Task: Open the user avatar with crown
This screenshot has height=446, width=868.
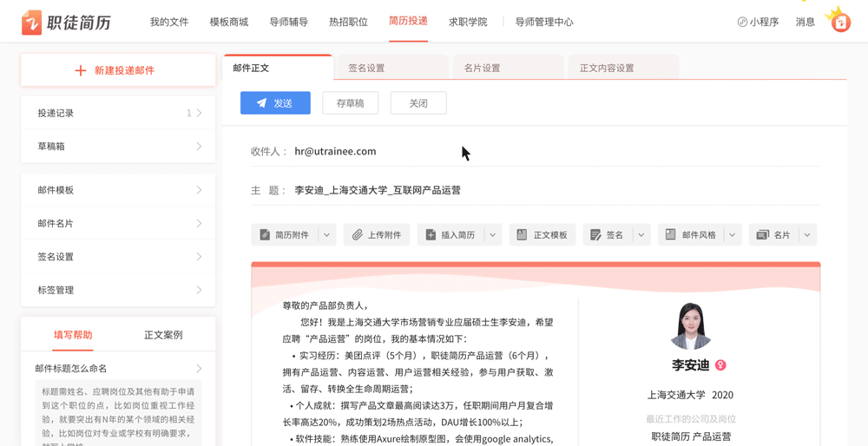Action: (x=840, y=22)
